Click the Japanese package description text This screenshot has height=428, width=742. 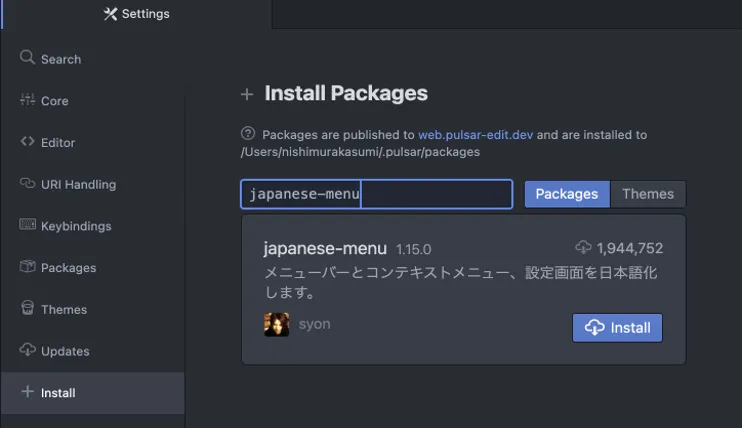(x=460, y=282)
